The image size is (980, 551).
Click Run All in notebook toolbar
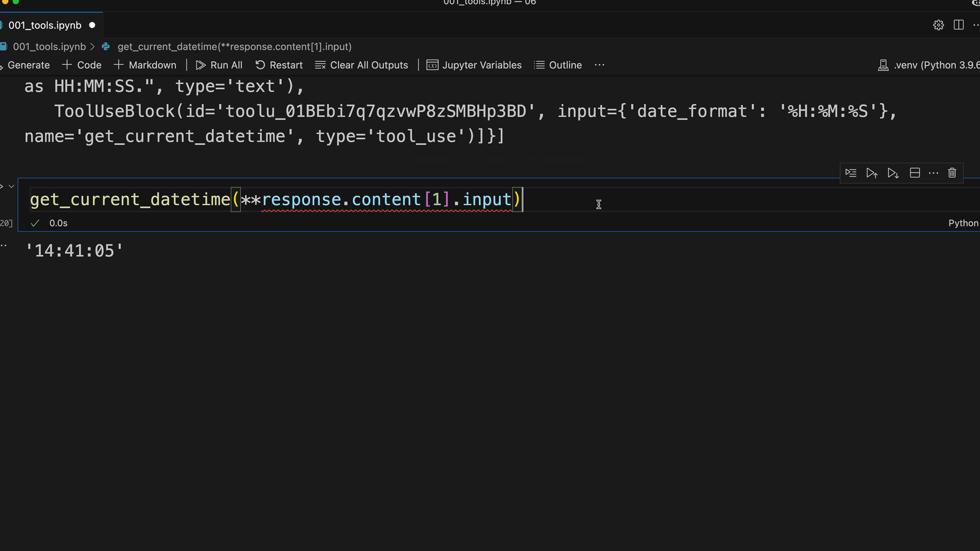pos(219,65)
